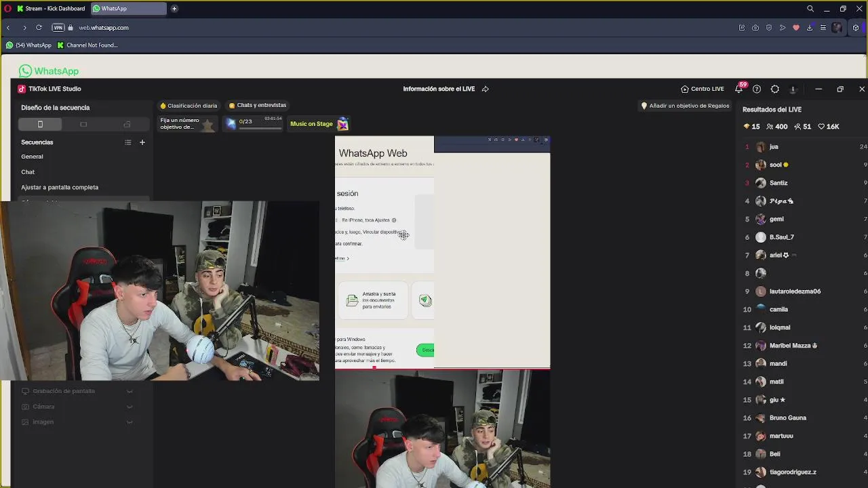Select the portrait phone layout icon
The width and height of the screenshot is (868, 488).
coord(40,124)
